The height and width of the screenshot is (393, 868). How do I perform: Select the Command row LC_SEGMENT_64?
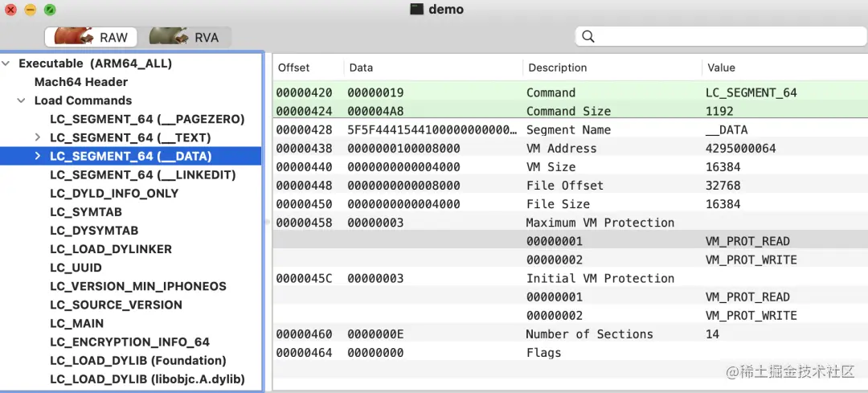(x=570, y=92)
